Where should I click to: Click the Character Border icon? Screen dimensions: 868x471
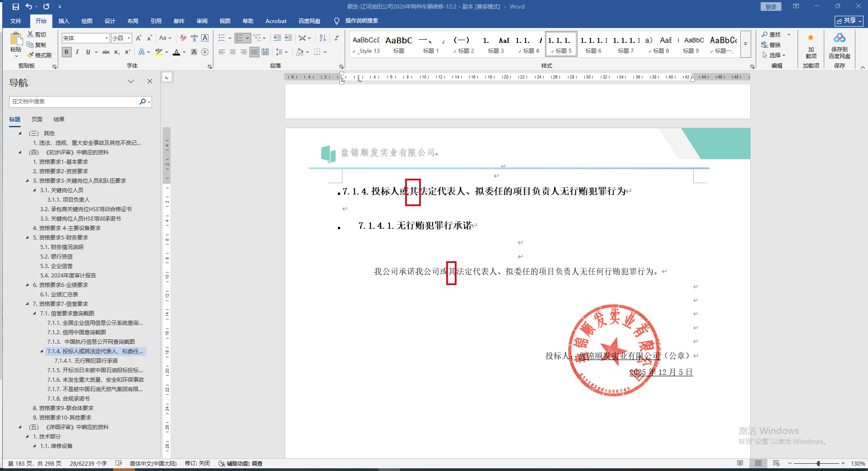pos(205,38)
